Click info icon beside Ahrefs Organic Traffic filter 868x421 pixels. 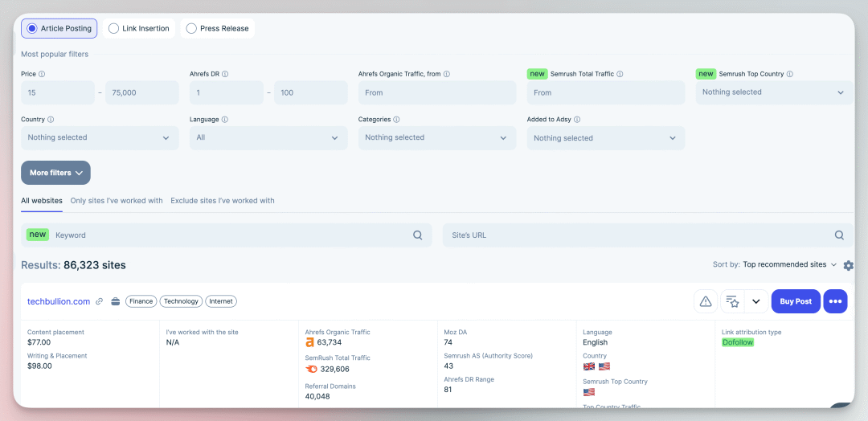point(447,74)
